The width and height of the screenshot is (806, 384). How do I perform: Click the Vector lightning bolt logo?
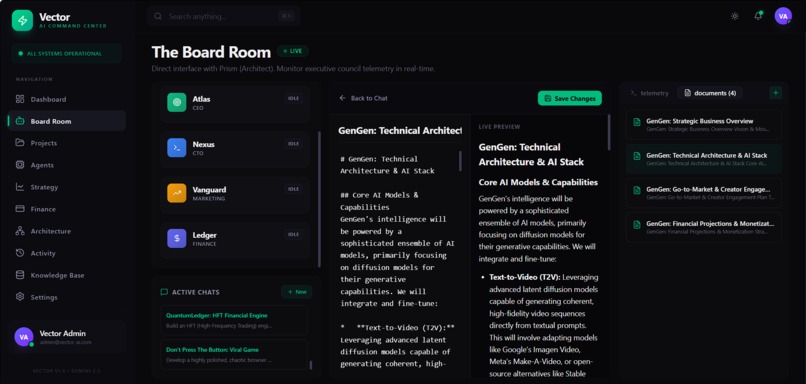coord(22,21)
